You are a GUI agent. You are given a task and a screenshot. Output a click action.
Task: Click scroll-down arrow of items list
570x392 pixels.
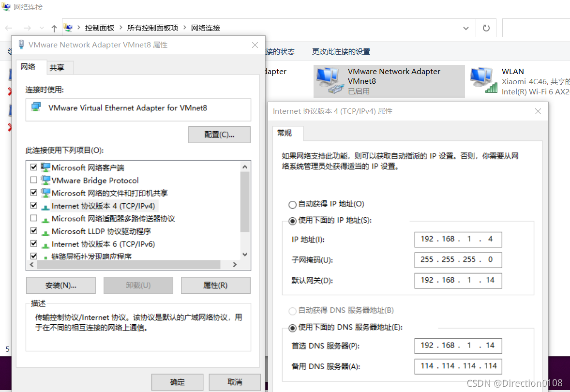pyautogui.click(x=245, y=254)
